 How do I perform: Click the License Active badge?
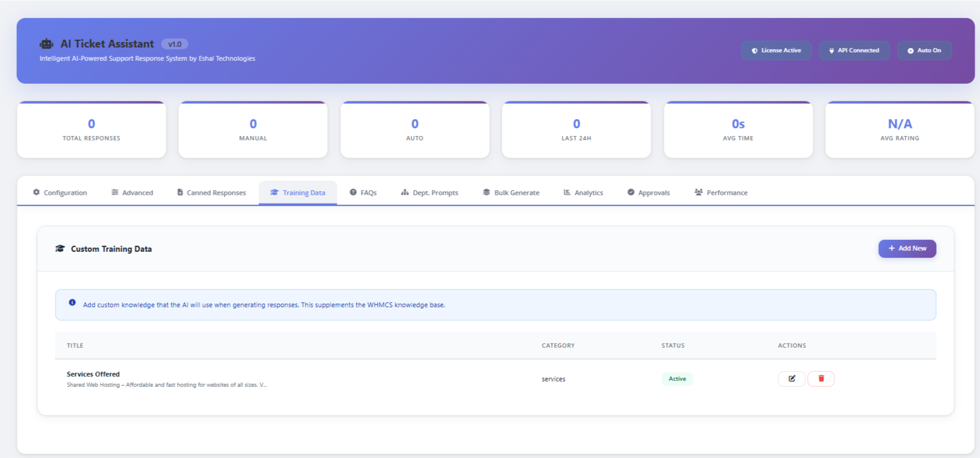pyautogui.click(x=776, y=51)
